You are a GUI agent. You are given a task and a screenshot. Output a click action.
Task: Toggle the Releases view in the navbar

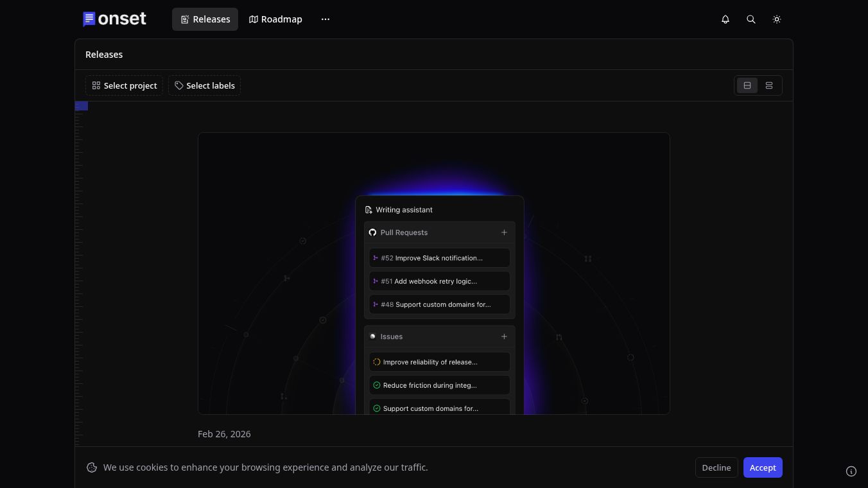(205, 19)
